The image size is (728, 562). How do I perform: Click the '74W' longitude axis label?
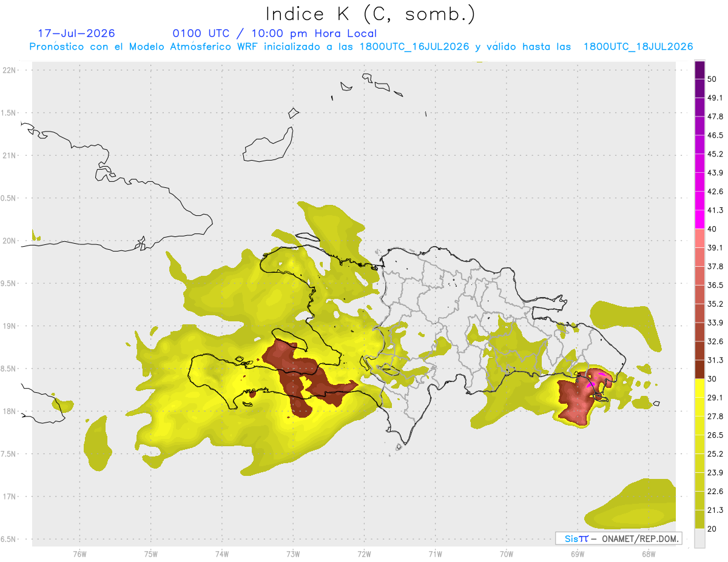tap(221, 554)
